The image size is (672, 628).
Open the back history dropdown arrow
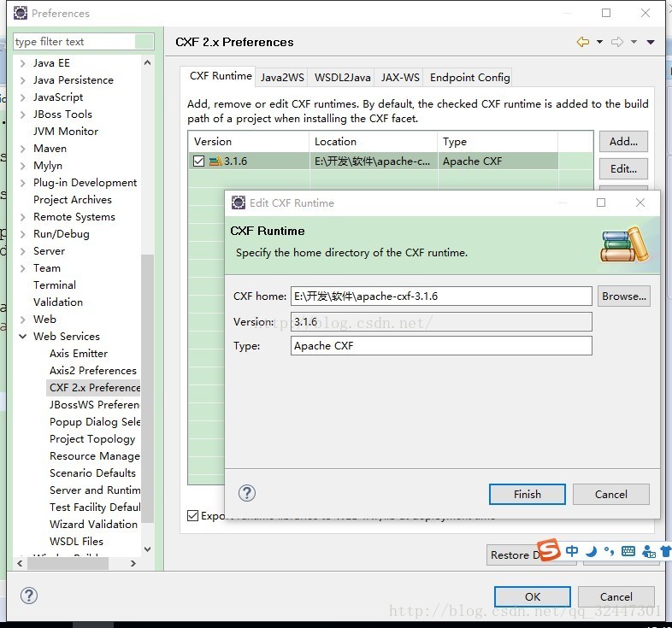(x=599, y=42)
